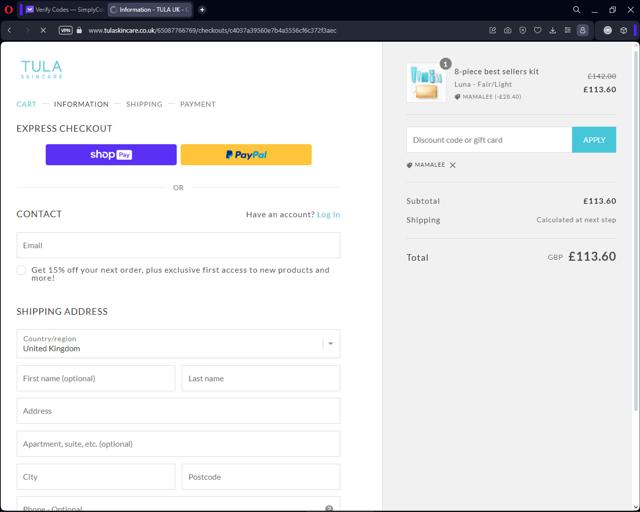The height and width of the screenshot is (512, 640).
Task: Click the MAMALEE (-£28.40) discount line
Action: [x=488, y=97]
